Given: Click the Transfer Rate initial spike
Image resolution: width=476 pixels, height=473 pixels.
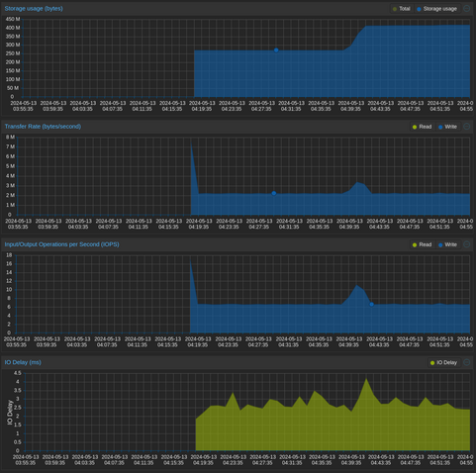Looking at the screenshot, I should pos(191,142).
